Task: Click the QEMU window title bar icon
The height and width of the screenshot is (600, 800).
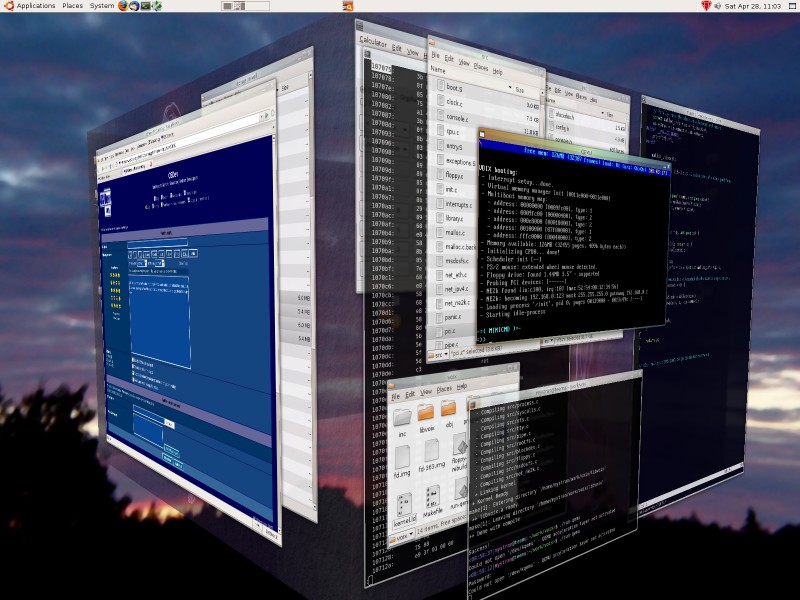Action: pyautogui.click(x=483, y=135)
